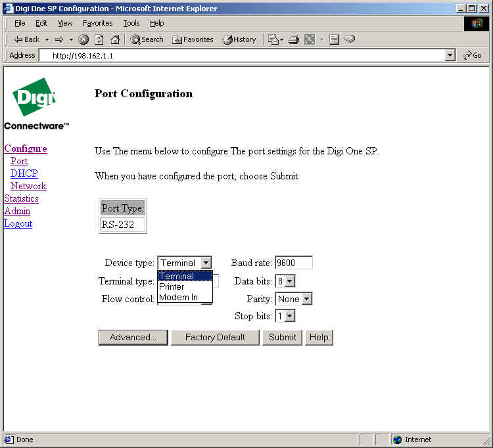Click the Baud rate input field
Image resolution: width=493 pixels, height=448 pixels.
click(293, 263)
